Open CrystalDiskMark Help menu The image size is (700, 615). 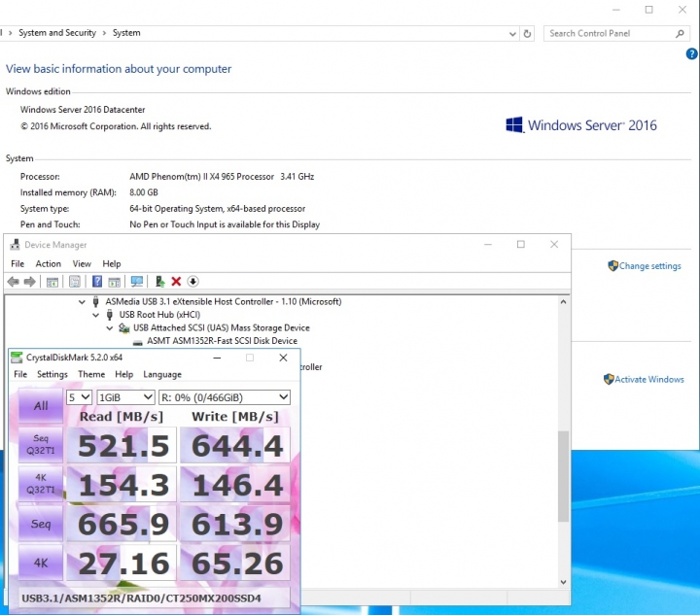click(x=124, y=374)
